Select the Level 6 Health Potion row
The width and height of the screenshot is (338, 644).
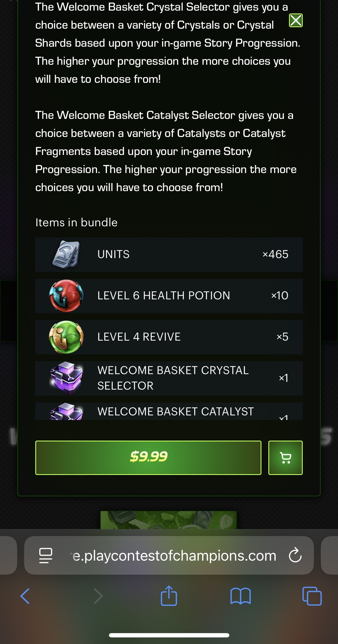pyautogui.click(x=169, y=296)
